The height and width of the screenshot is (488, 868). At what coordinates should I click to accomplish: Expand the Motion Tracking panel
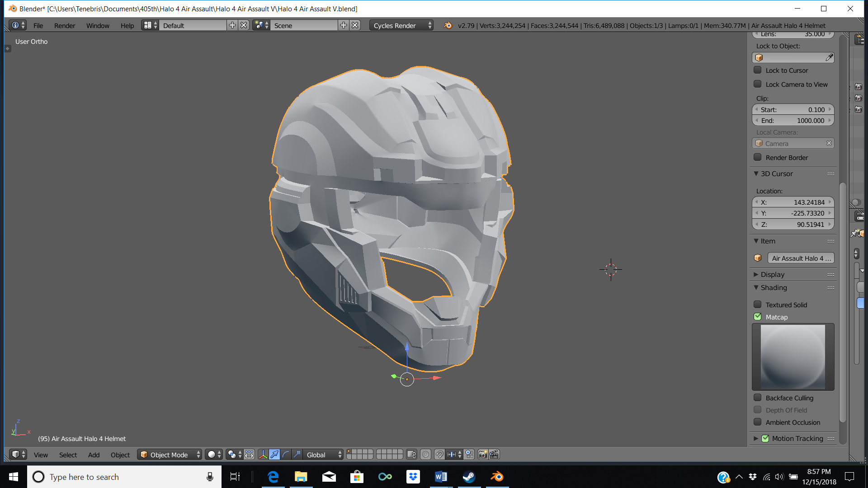point(756,438)
